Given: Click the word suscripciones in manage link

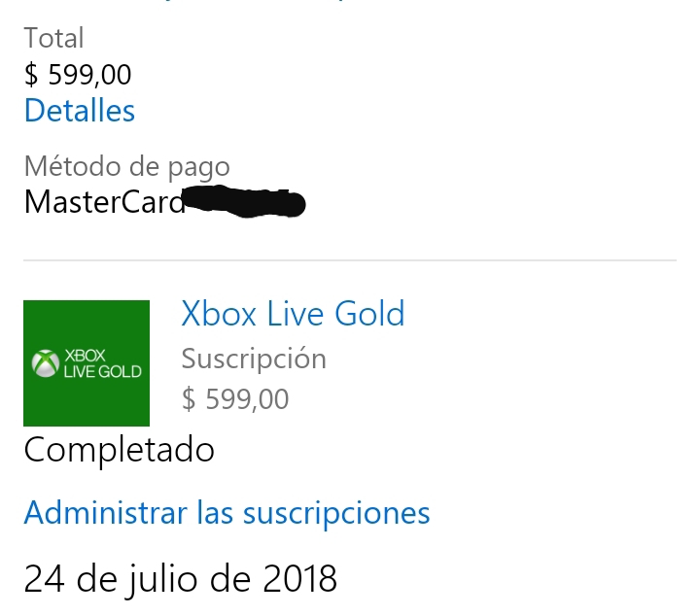Looking at the screenshot, I should [x=336, y=514].
